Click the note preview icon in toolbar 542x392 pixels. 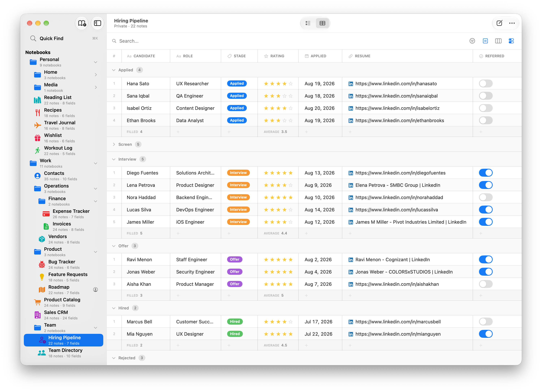point(485,41)
